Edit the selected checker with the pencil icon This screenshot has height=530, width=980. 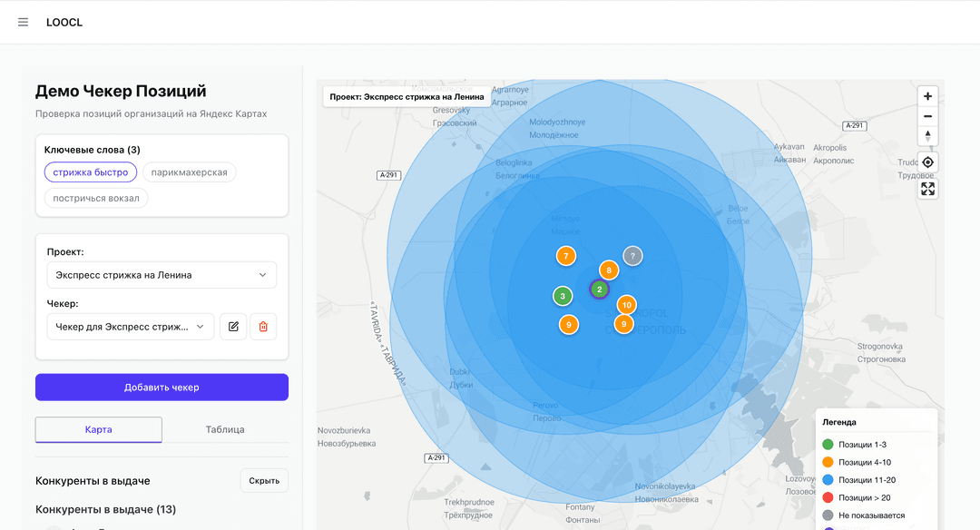233,327
